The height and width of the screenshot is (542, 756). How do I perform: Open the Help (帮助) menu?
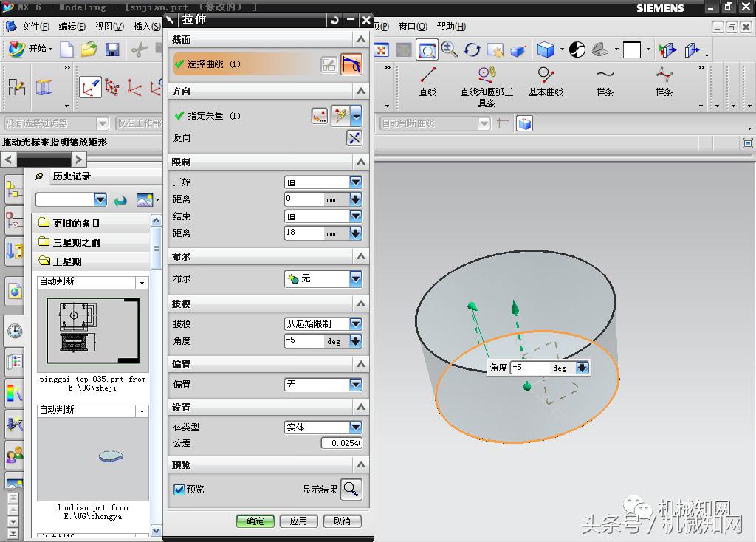(451, 27)
